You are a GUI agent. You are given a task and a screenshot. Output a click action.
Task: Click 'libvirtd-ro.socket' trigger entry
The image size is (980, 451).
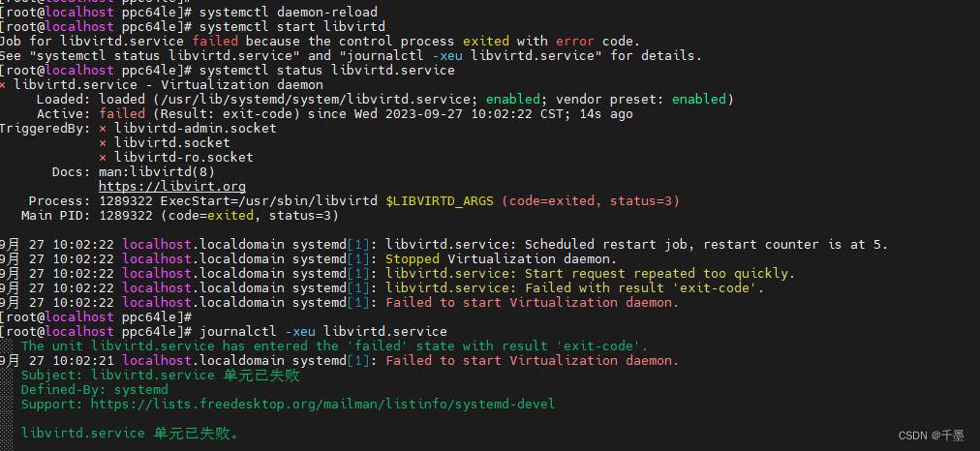pos(184,158)
